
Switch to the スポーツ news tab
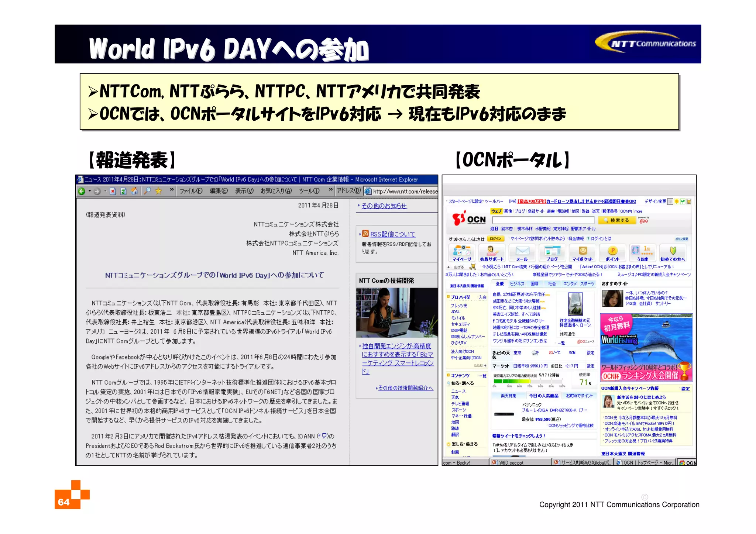[x=588, y=283]
